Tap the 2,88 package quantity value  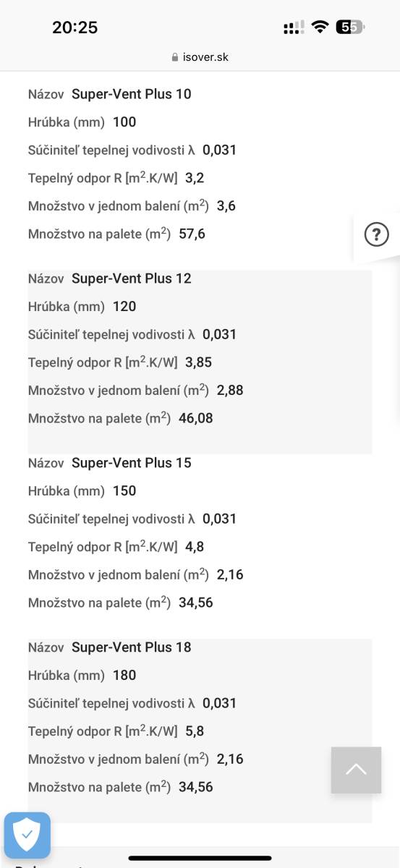pyautogui.click(x=230, y=391)
